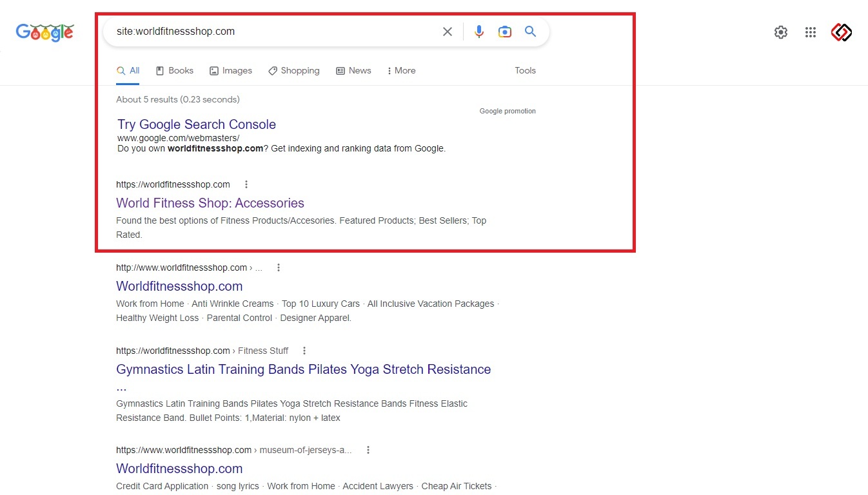This screenshot has height=495, width=868.
Task: Select the All results tab
Action: point(128,71)
